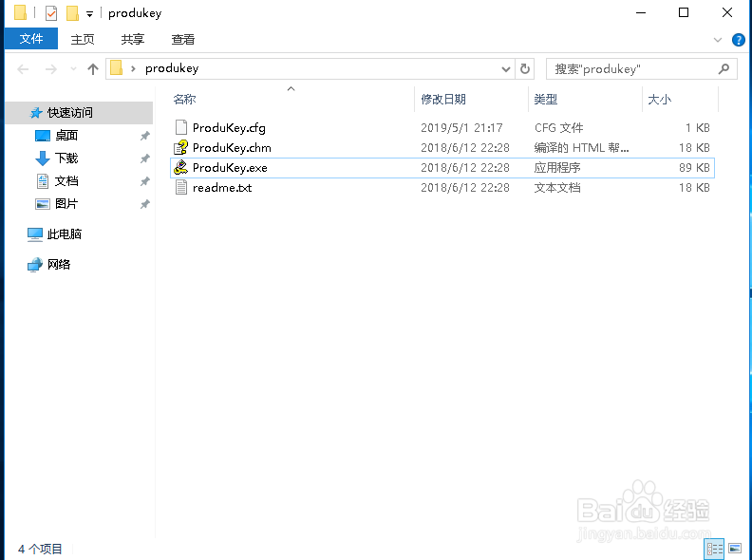
Task: Select 此电脑 in the navigation pane
Action: tap(65, 234)
